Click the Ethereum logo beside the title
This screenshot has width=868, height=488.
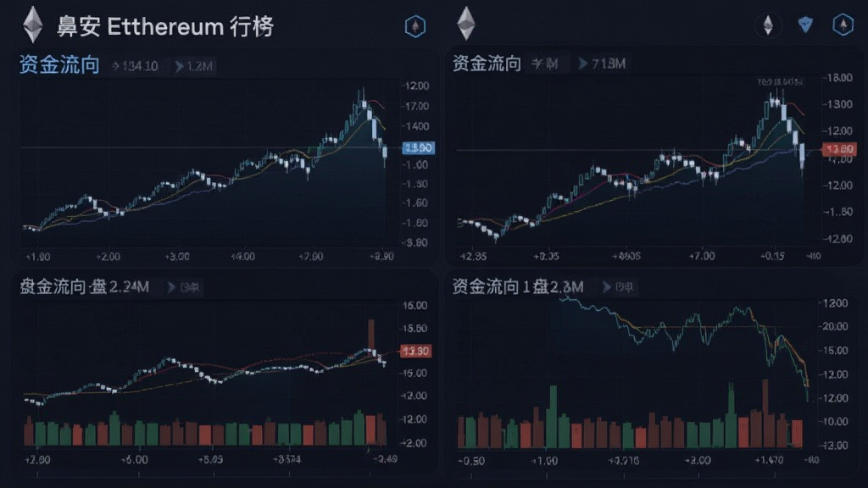[33, 25]
